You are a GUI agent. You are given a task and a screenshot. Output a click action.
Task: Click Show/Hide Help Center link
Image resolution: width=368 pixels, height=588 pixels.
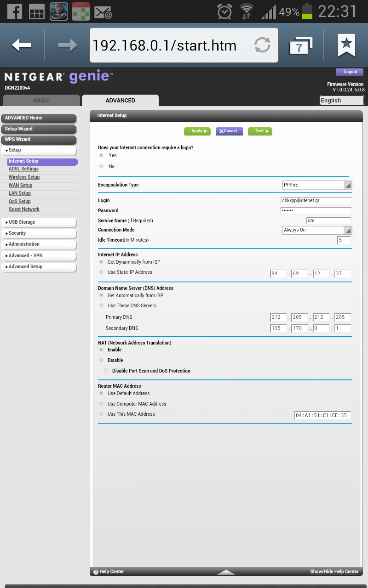click(334, 572)
